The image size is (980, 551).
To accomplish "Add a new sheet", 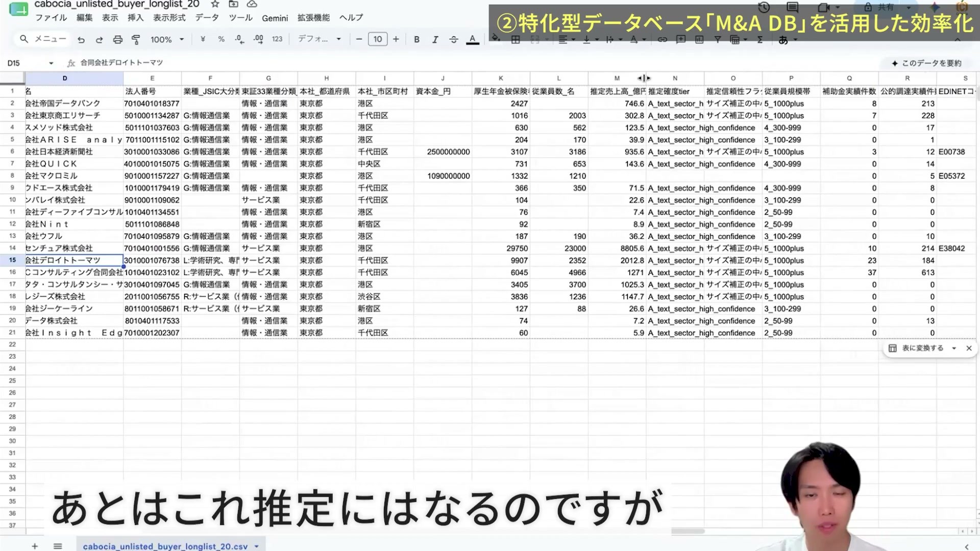I will [35, 546].
